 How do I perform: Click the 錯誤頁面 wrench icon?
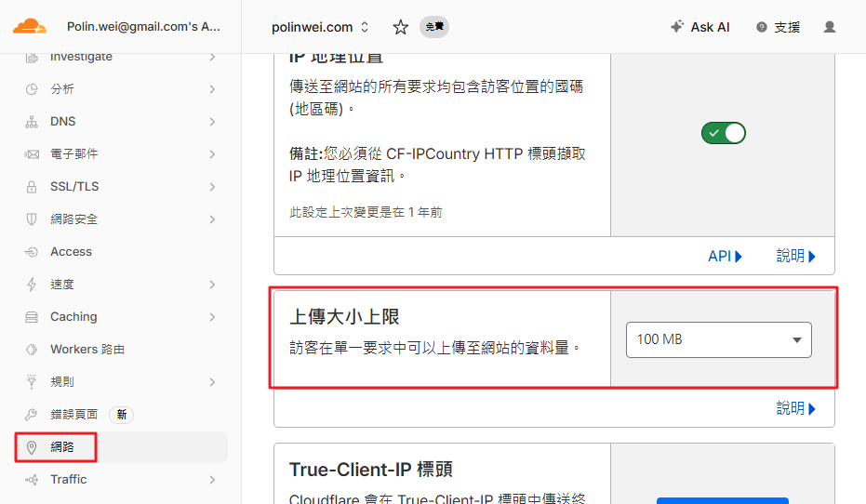[x=32, y=415]
